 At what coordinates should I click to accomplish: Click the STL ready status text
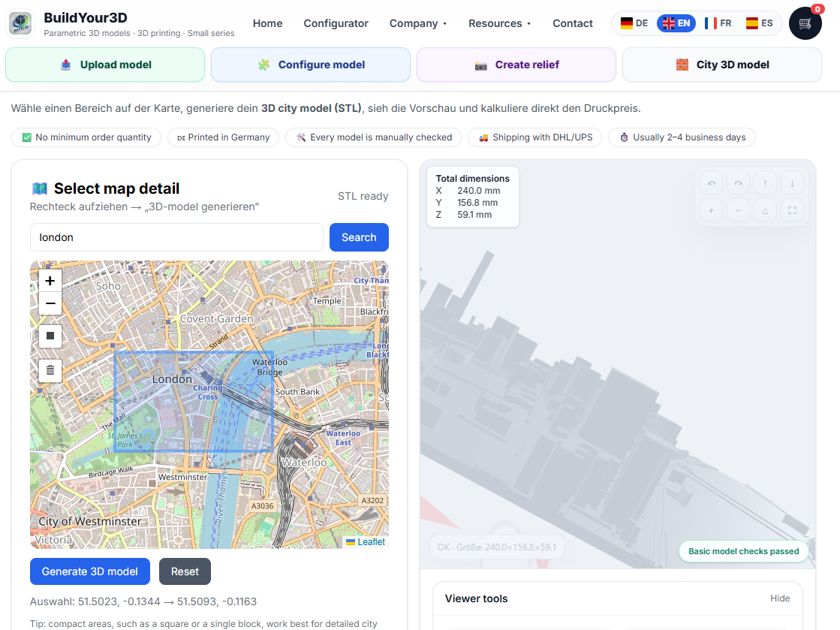(x=363, y=196)
